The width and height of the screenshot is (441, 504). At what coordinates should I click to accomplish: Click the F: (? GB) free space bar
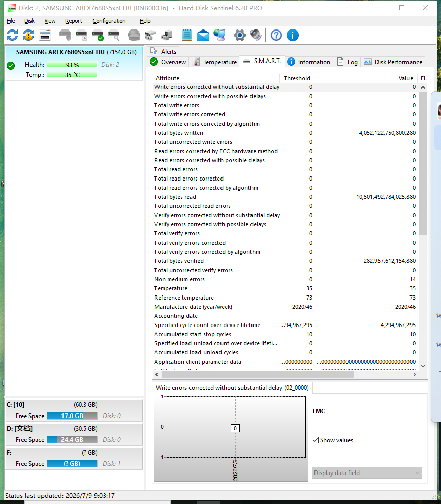[72, 463]
